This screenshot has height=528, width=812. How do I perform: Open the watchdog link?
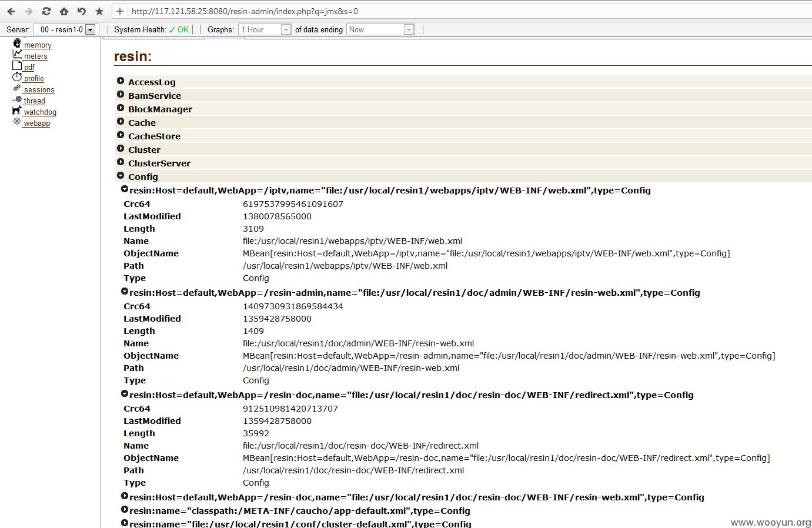[40, 112]
